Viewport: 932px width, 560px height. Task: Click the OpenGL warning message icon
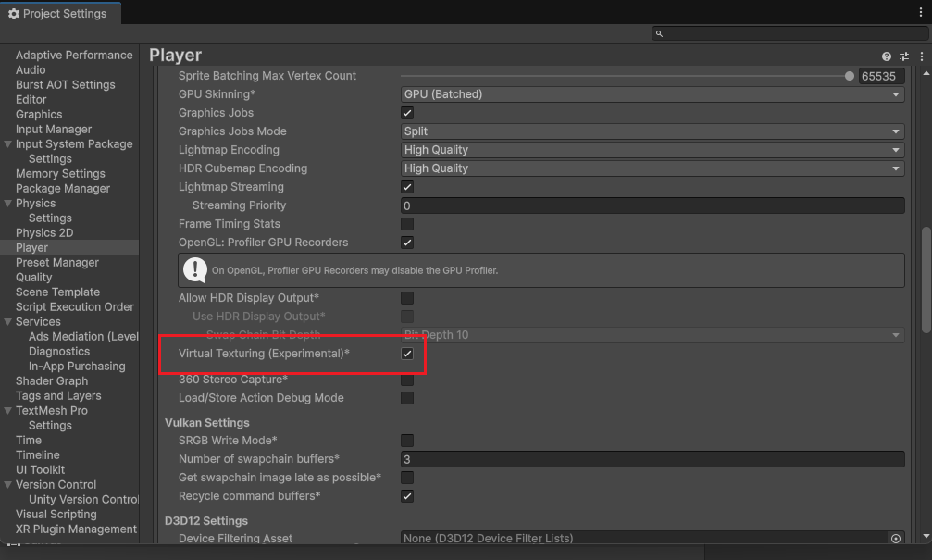point(195,270)
